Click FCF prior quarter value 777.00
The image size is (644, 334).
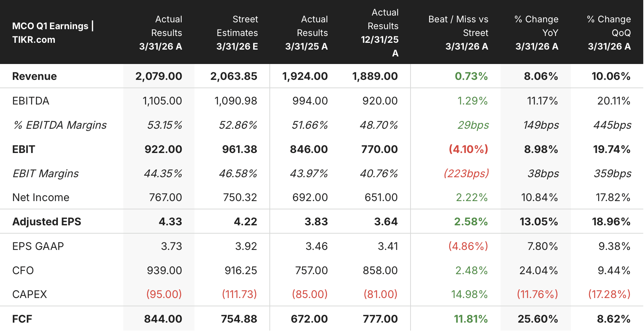pyautogui.click(x=380, y=319)
